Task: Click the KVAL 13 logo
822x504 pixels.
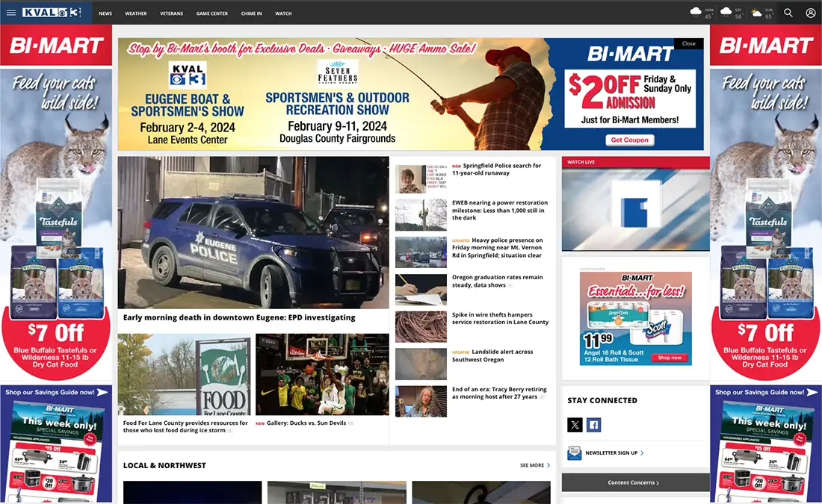Action: pos(52,13)
